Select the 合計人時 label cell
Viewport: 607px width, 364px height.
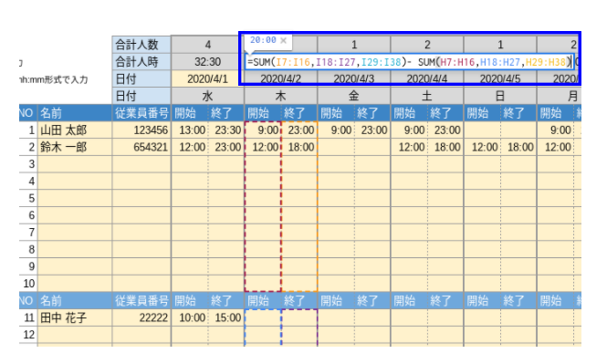(x=141, y=61)
